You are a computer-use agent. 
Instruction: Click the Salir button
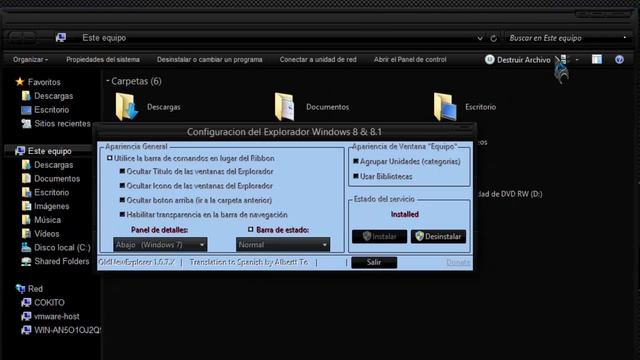[374, 262]
